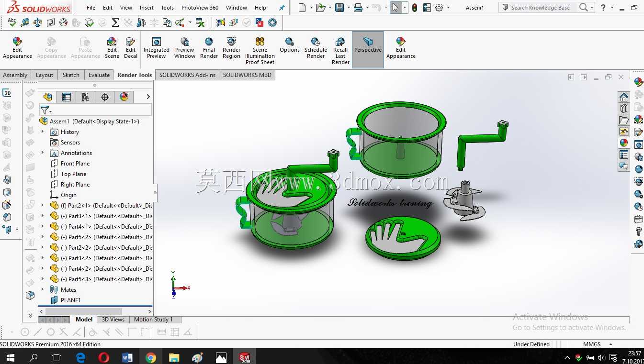Image resolution: width=644 pixels, height=364 pixels.
Task: Open Scene Illumination Proof Sheet
Action: click(x=260, y=50)
